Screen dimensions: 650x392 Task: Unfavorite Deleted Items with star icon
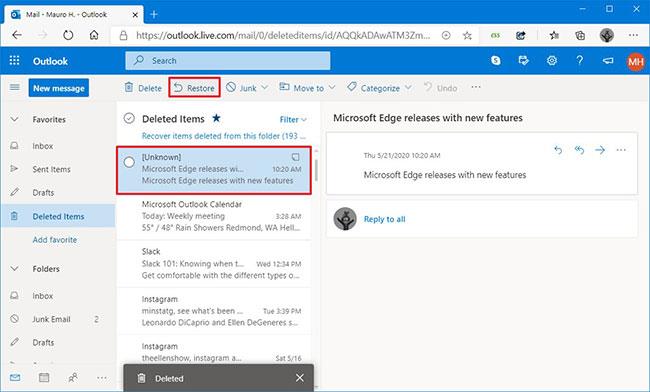[216, 118]
